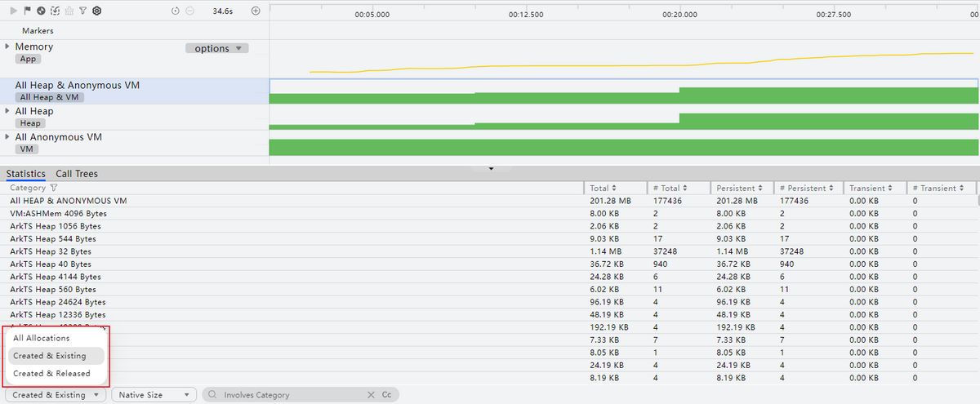The height and width of the screenshot is (404, 980).
Task: Open the Memory options dropdown
Action: point(216,48)
